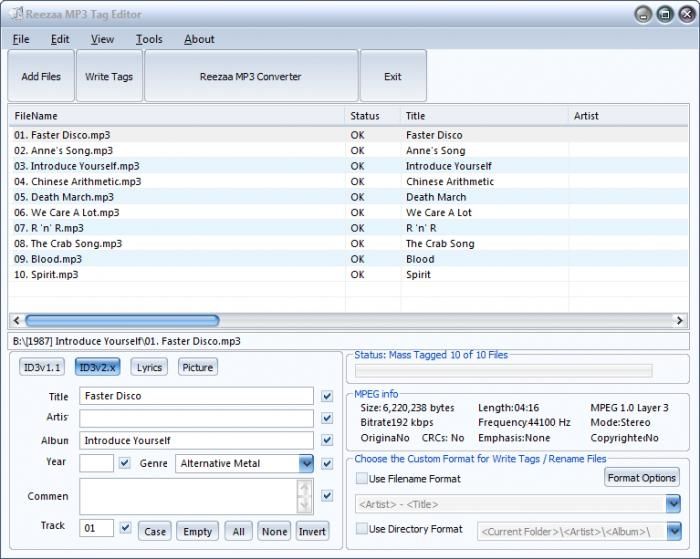Click the Exit toolbar button
This screenshot has width=700, height=559.
[393, 76]
